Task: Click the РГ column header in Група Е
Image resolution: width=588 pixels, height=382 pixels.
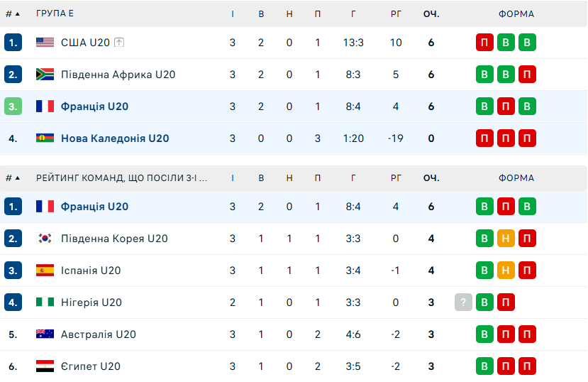Action: tap(396, 13)
